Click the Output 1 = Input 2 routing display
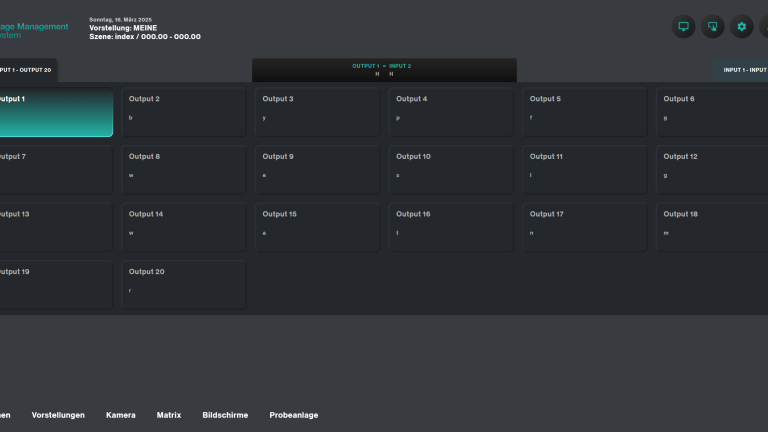This screenshot has height=432, width=768. point(384,70)
